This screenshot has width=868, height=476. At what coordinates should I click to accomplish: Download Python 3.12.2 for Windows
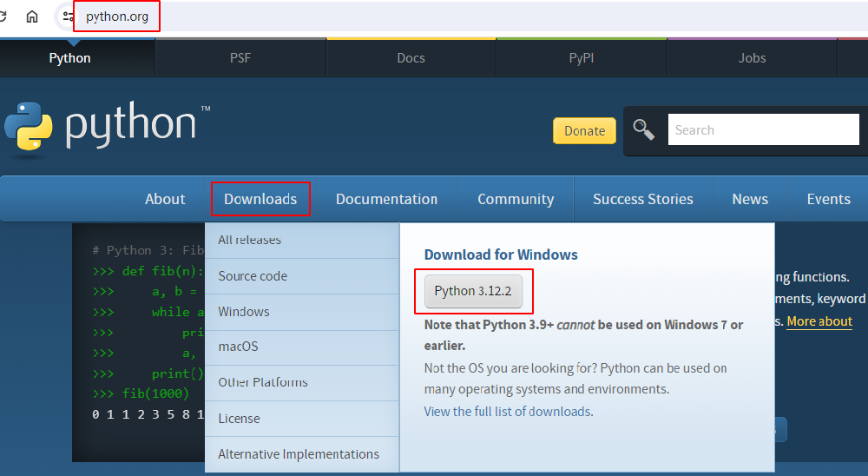(x=473, y=291)
